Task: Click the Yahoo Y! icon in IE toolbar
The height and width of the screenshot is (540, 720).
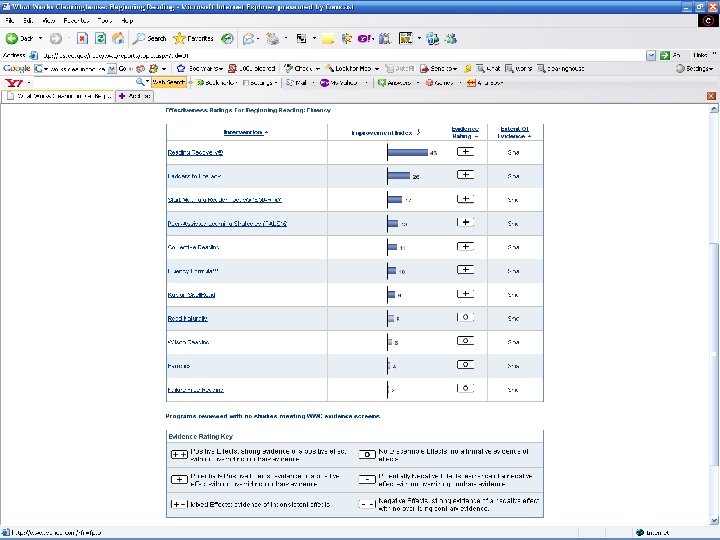Action: (366, 39)
